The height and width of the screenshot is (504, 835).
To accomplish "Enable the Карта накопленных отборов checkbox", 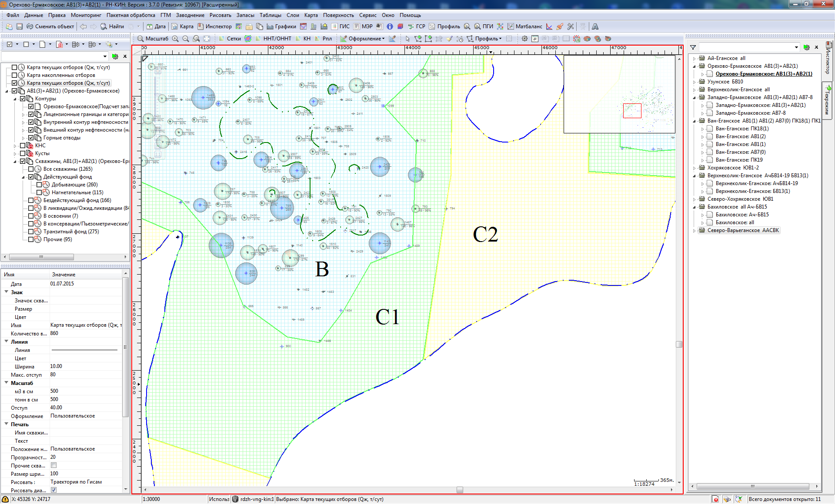I will (14, 75).
